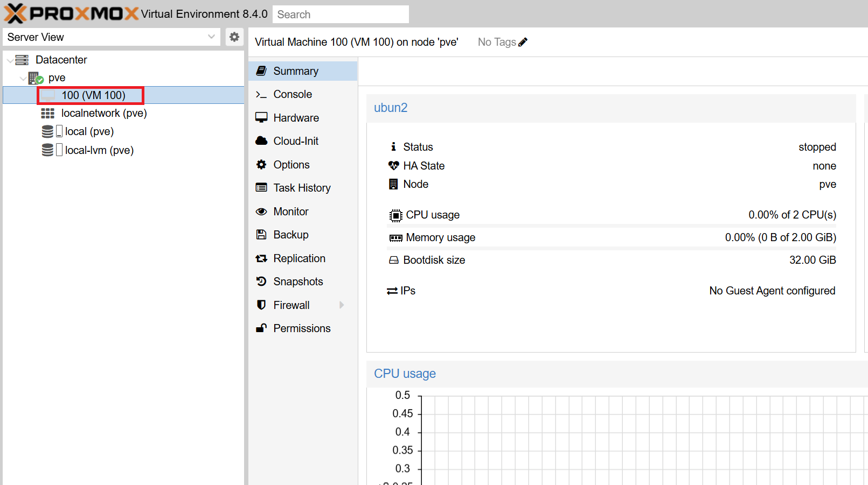Click the Permissions unlock icon

(261, 328)
